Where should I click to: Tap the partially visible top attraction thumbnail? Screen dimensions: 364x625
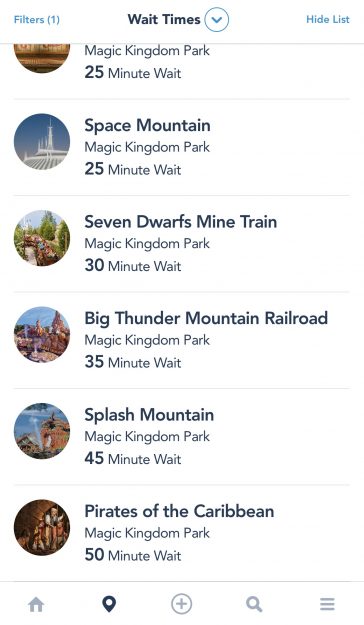pyautogui.click(x=42, y=58)
